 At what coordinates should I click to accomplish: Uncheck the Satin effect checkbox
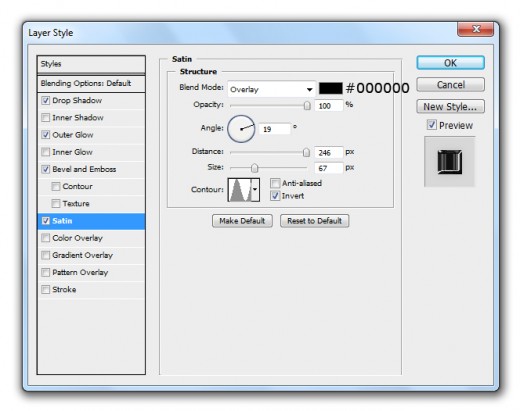coord(45,221)
